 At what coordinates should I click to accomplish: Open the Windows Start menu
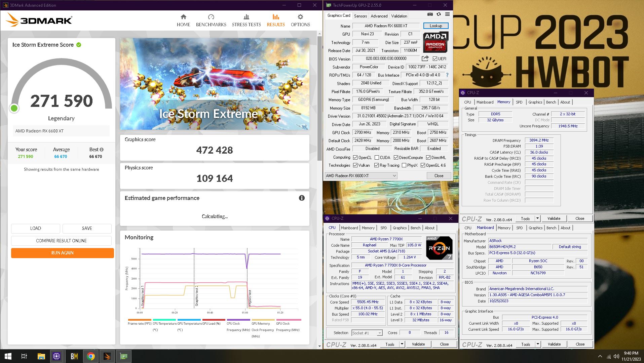pyautogui.click(x=8, y=356)
